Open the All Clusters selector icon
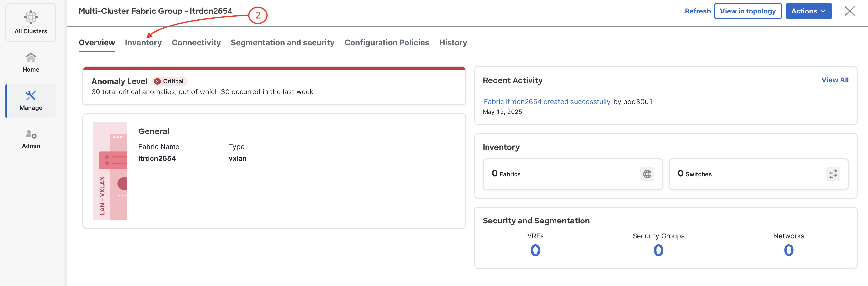 point(31,17)
